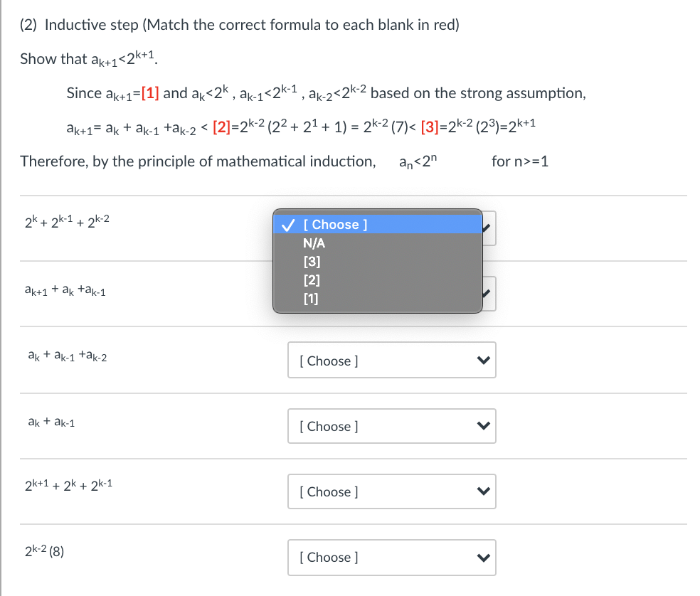Select option [3] from the open dropdown
The width and height of the screenshot is (700, 596).
tap(309, 261)
